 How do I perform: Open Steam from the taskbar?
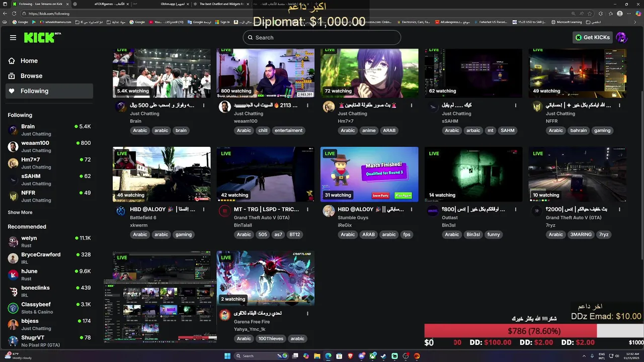[x=383, y=356]
